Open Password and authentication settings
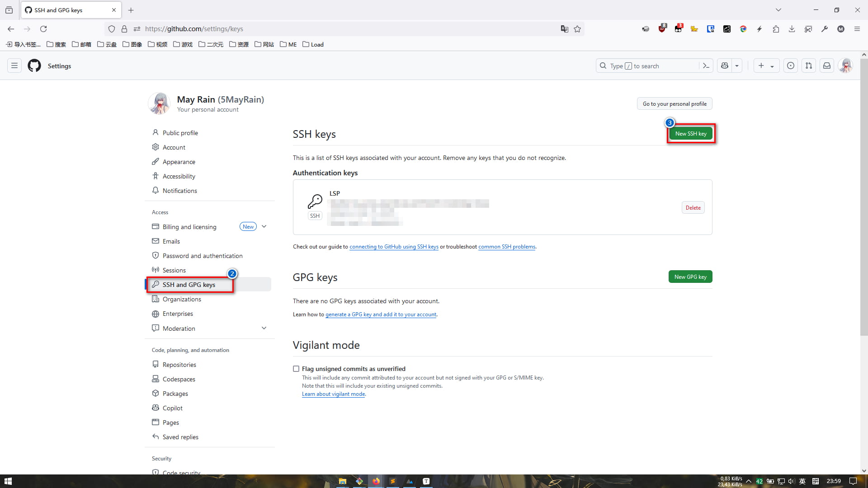This screenshot has width=868, height=488. (x=202, y=256)
